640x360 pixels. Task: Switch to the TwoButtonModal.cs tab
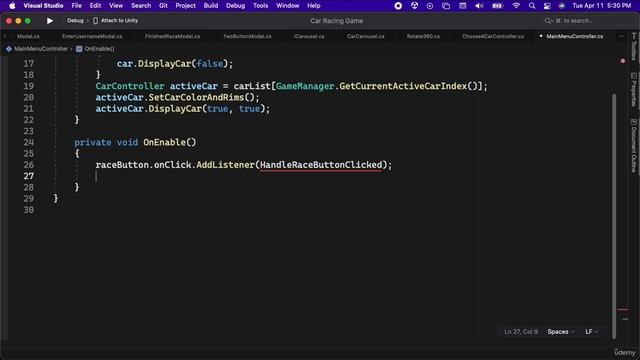click(247, 36)
